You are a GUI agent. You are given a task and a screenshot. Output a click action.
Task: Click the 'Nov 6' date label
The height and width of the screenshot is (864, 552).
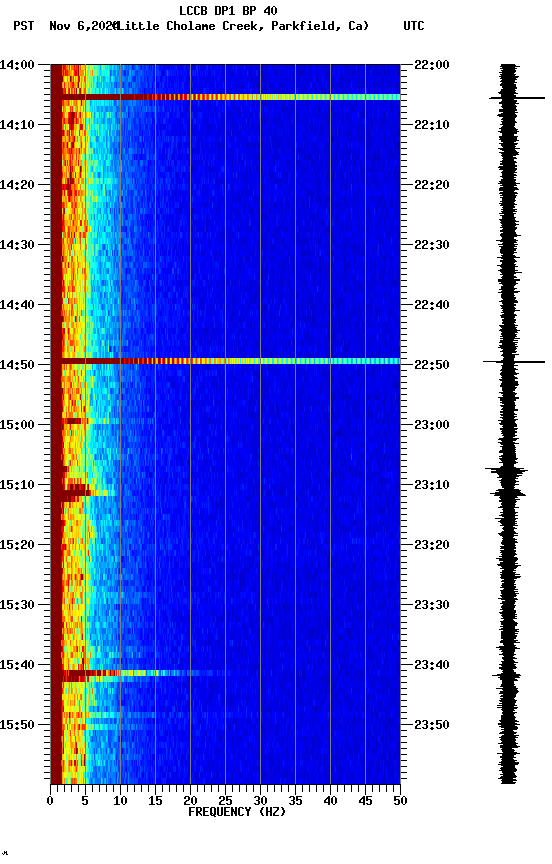pos(69,26)
